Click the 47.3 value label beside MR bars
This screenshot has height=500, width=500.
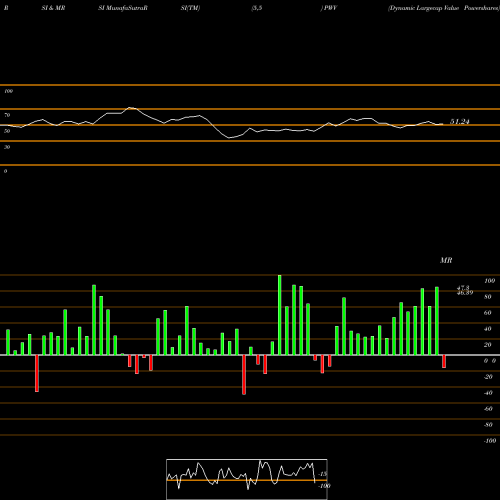(x=463, y=287)
